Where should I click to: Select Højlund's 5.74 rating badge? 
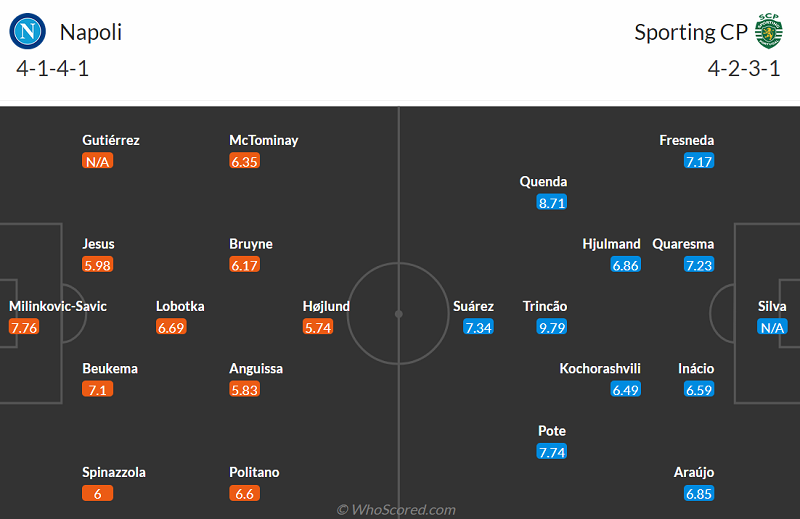tap(317, 327)
